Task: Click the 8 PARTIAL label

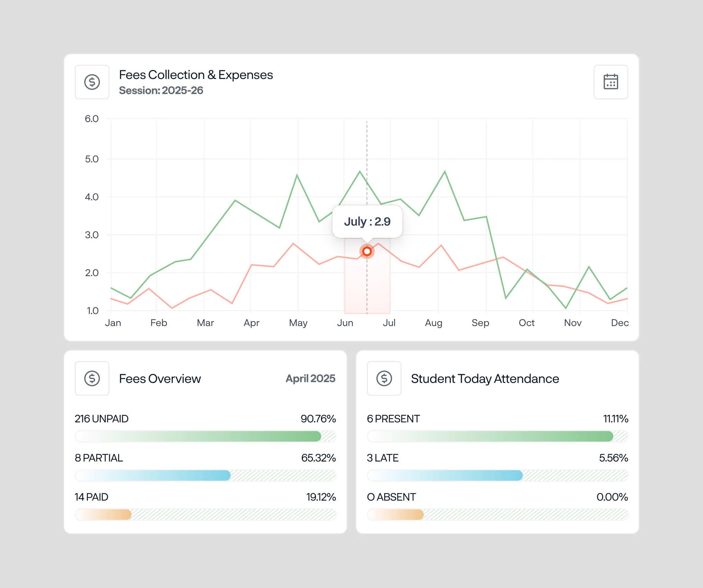Action: pos(99,458)
